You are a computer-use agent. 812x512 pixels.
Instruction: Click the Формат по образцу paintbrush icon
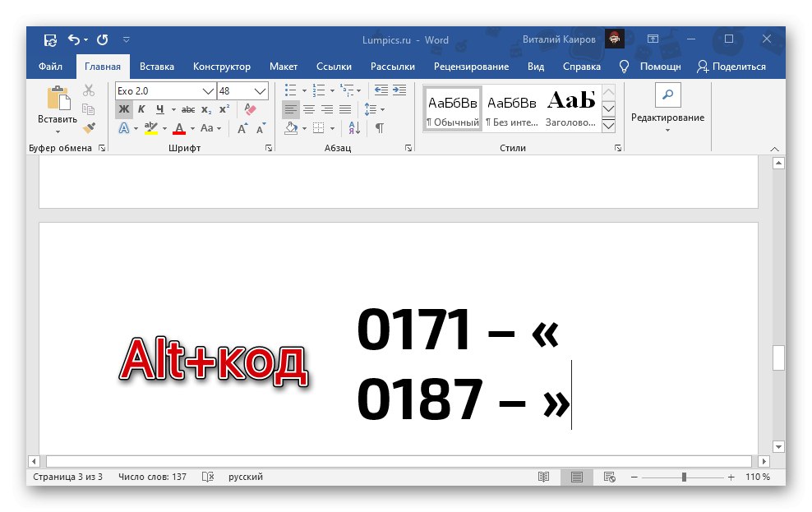[x=87, y=127]
